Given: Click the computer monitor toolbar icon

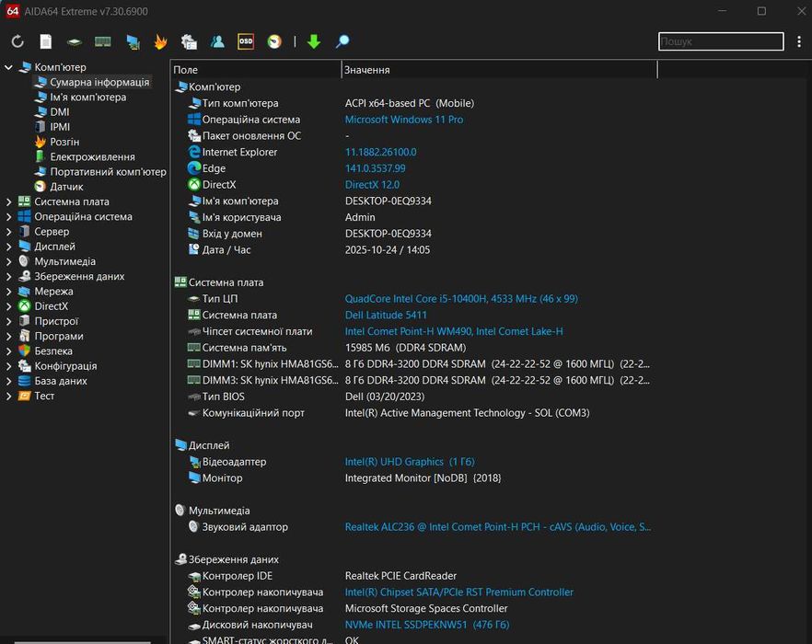Looking at the screenshot, I should click(x=133, y=42).
